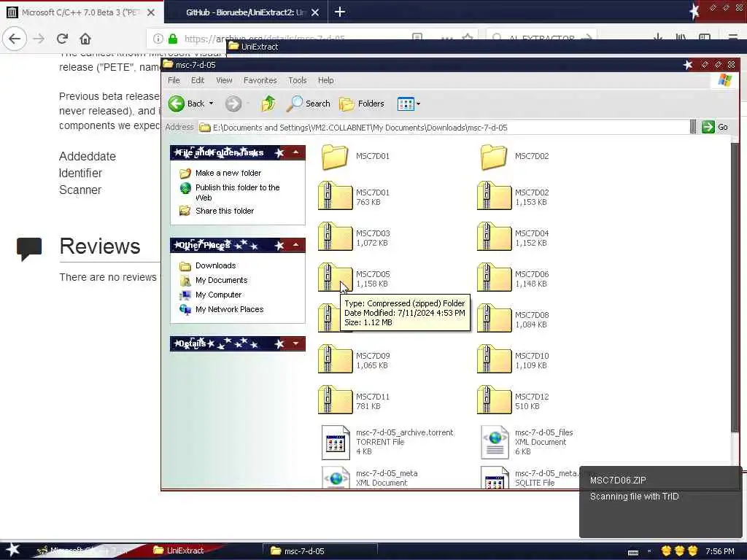Select the MSC7D11 zipped folder
Image resolution: width=747 pixels, height=560 pixels.
tap(355, 401)
